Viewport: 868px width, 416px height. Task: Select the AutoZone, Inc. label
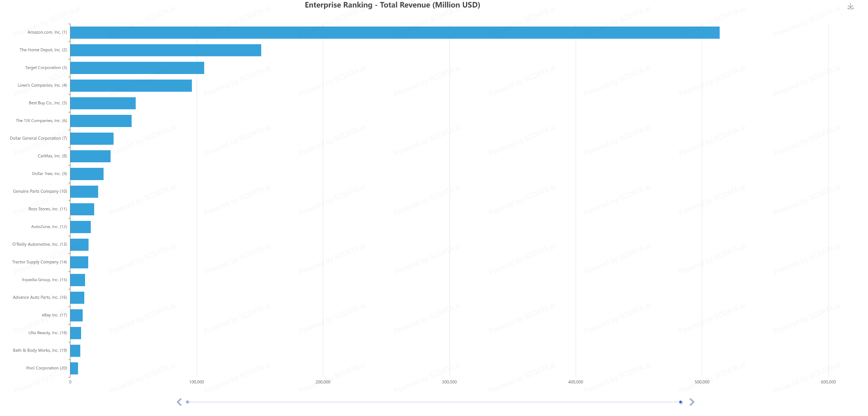point(49,227)
